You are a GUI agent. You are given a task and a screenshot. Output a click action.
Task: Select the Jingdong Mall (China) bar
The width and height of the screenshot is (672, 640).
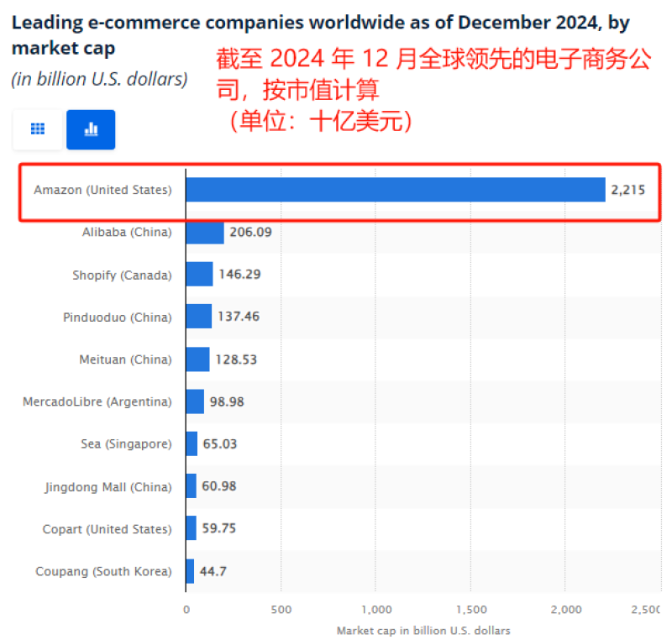192,485
